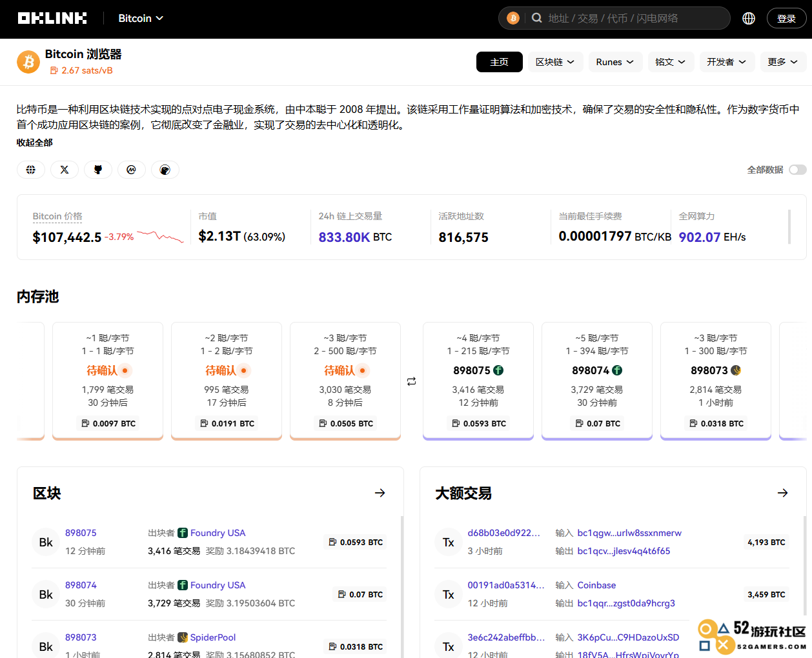Click the Bk icon for block 898074
This screenshot has height=658, width=812.
pyautogui.click(x=46, y=594)
